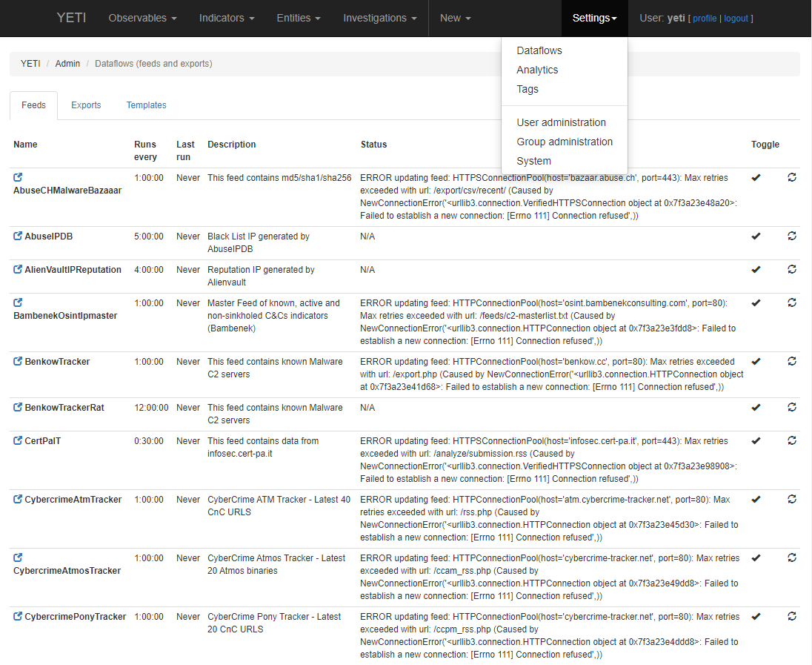This screenshot has width=812, height=665.
Task: Go to YETI home logo
Action: pos(71,18)
